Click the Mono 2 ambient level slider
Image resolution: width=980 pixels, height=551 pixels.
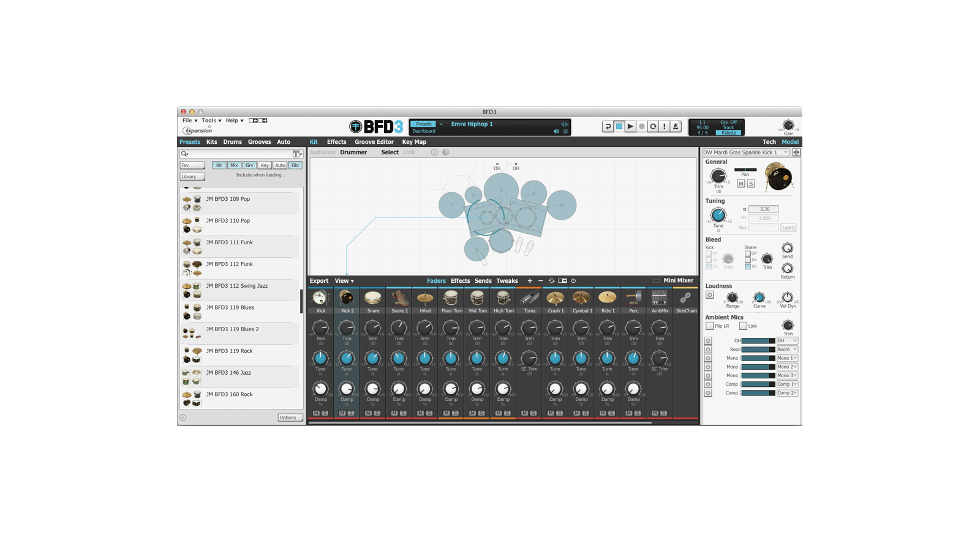(758, 367)
